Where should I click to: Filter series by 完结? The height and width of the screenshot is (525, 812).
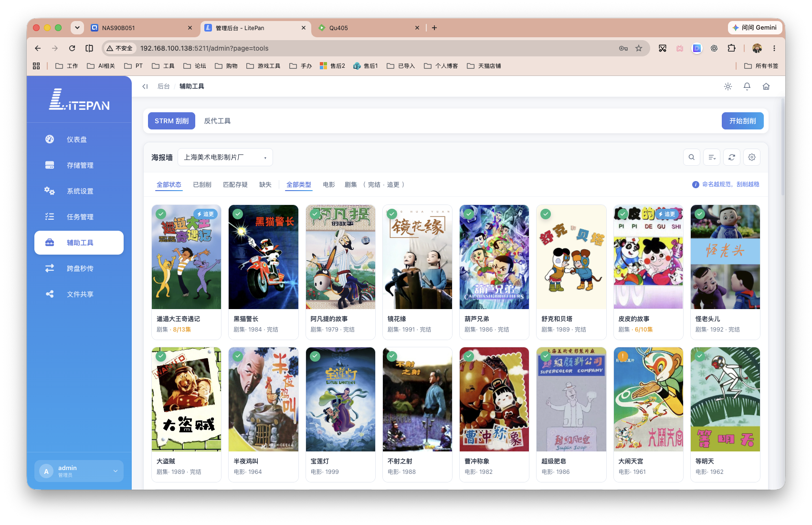click(374, 185)
